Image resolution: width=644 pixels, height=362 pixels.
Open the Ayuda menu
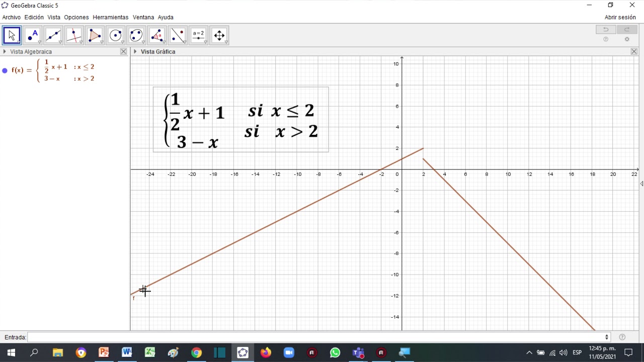(166, 17)
